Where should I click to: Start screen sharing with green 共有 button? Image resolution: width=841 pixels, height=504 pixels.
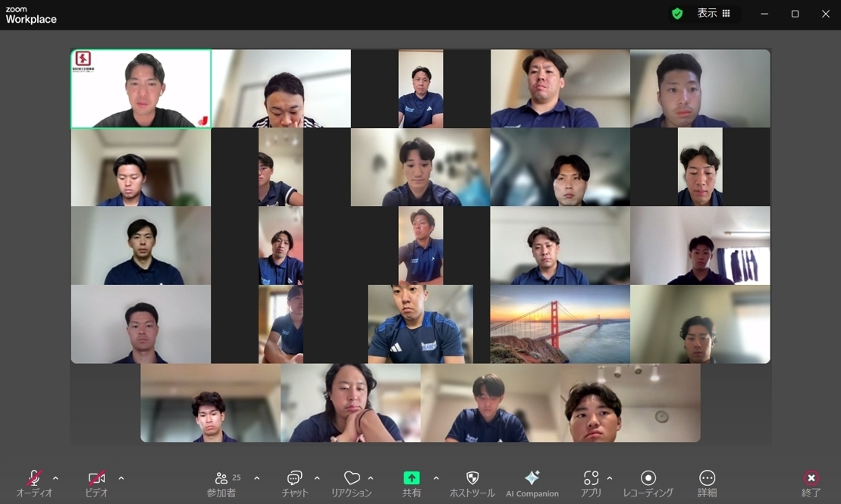(x=411, y=483)
